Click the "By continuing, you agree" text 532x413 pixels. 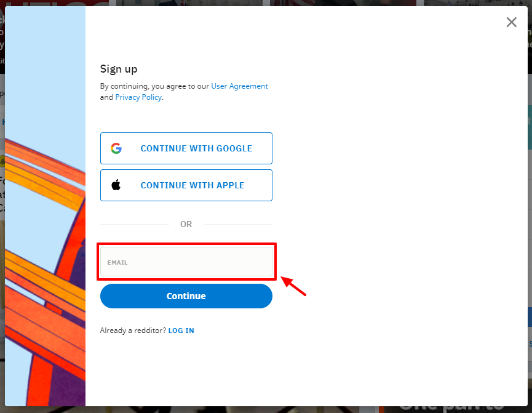154,86
